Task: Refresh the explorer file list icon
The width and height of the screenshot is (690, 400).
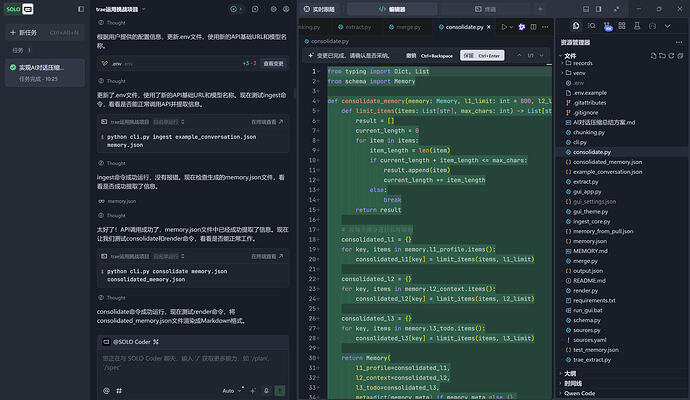Action: pyautogui.click(x=672, y=56)
